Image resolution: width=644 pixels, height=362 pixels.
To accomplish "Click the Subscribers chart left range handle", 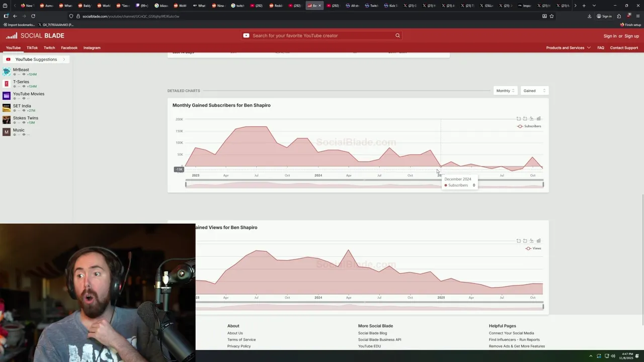I will 186,185.
